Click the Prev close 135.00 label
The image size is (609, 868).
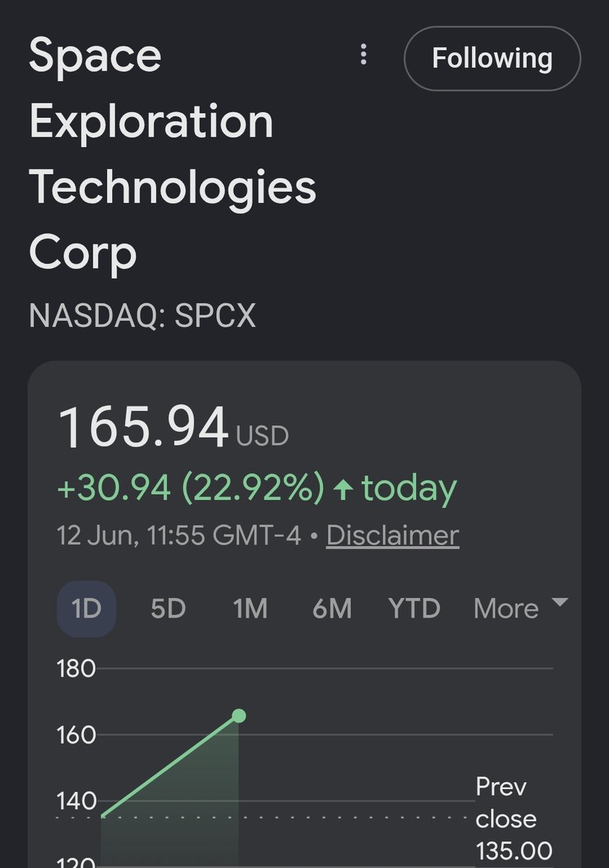pyautogui.click(x=514, y=819)
